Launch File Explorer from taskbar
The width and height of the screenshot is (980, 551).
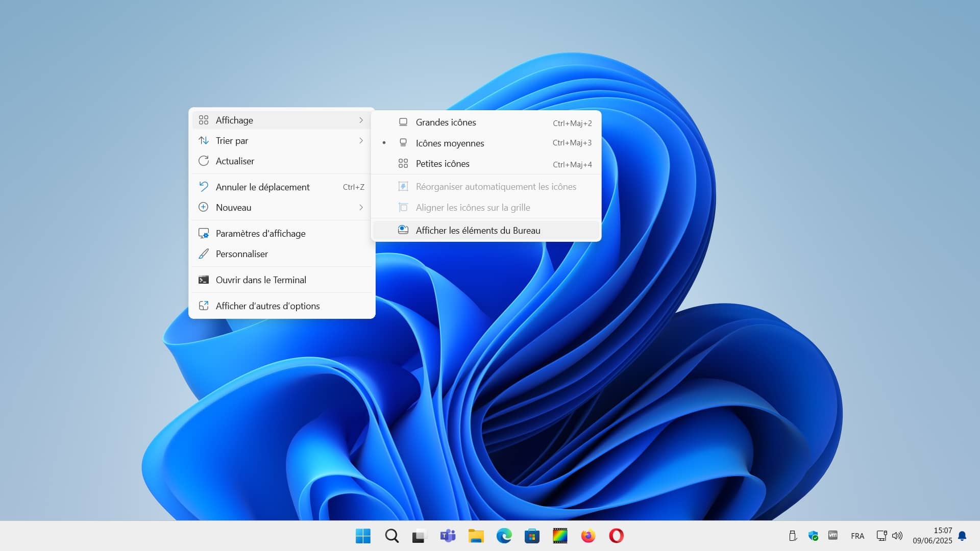point(476,536)
